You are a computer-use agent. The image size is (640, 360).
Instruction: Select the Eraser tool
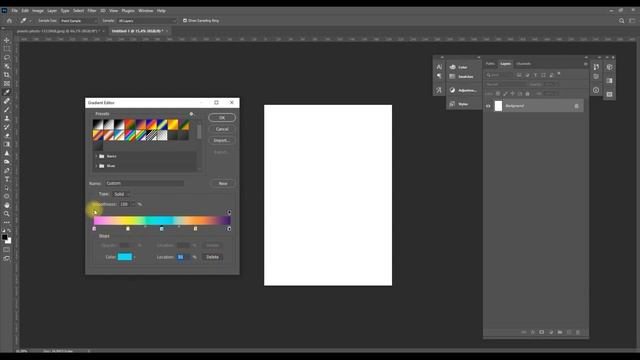coord(7,136)
